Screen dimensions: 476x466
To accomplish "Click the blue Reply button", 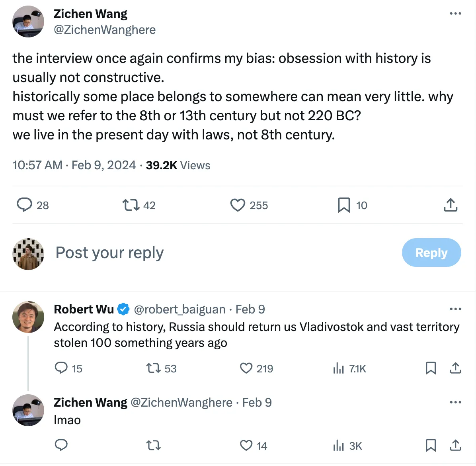I will [x=431, y=253].
